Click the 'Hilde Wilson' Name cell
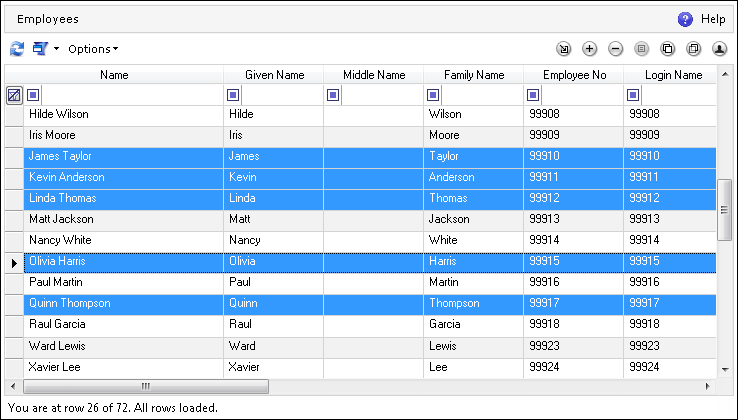The height and width of the screenshot is (420, 738). pyautogui.click(x=124, y=114)
